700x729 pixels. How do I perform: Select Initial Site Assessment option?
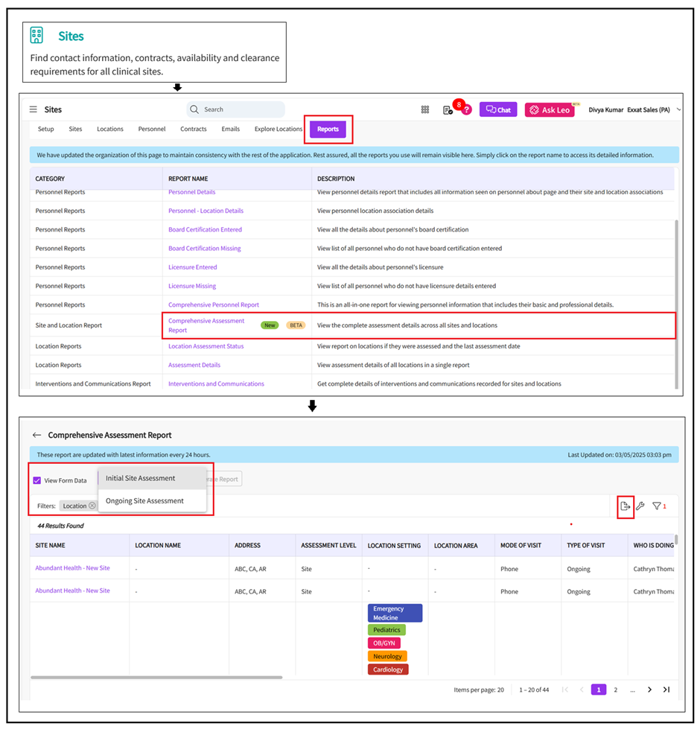coord(141,478)
